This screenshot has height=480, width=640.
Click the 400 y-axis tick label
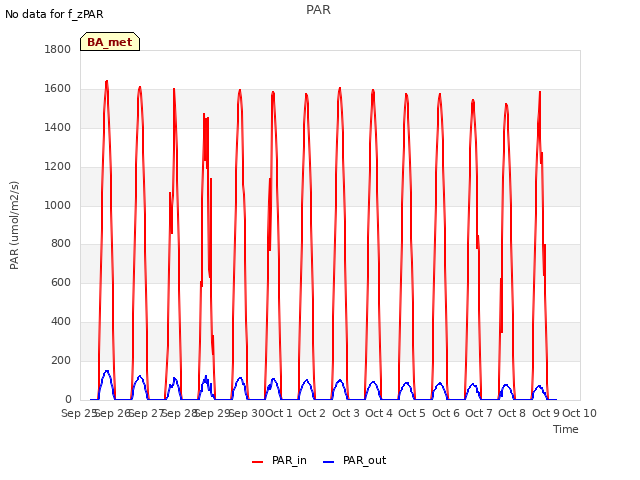pyautogui.click(x=61, y=322)
